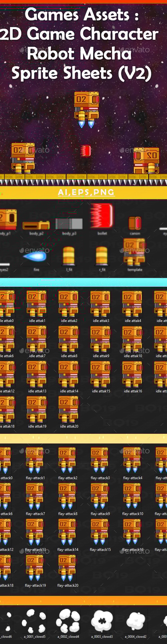Screen dimensions: 167x644
Task: Select the a_0002_clowd4 cloud thumbnail
Action: (68, 621)
